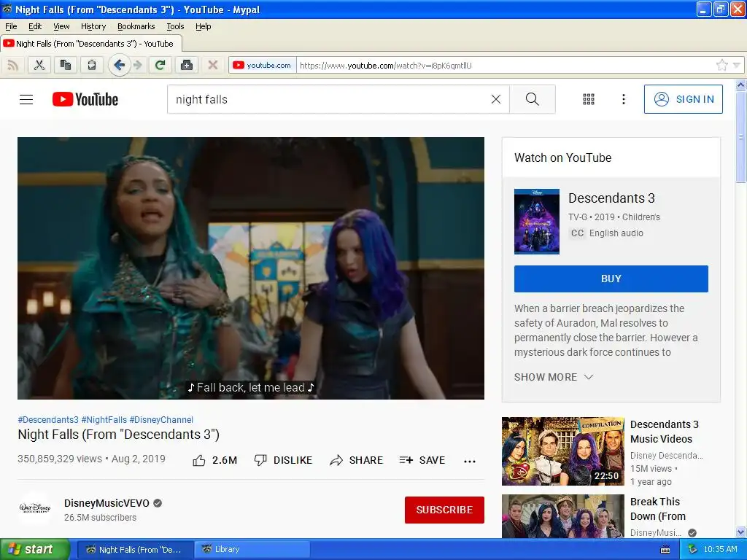Click Night Falls taskbar button
Viewport: 747px width, 560px height.
(135, 550)
